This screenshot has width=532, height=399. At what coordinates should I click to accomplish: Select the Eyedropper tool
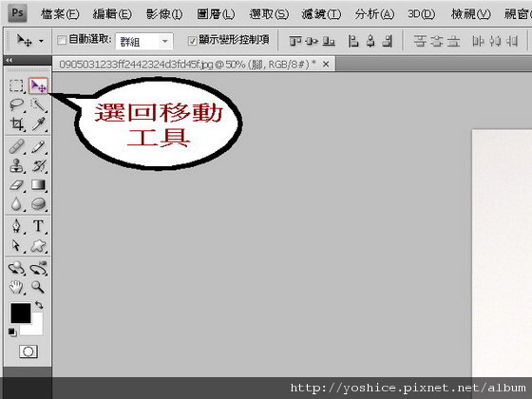coord(38,123)
